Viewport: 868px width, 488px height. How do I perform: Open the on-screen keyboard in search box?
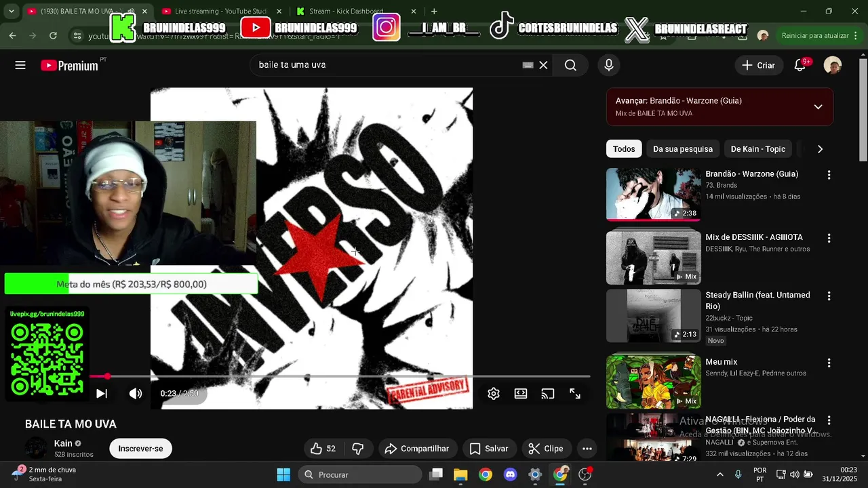(x=528, y=65)
